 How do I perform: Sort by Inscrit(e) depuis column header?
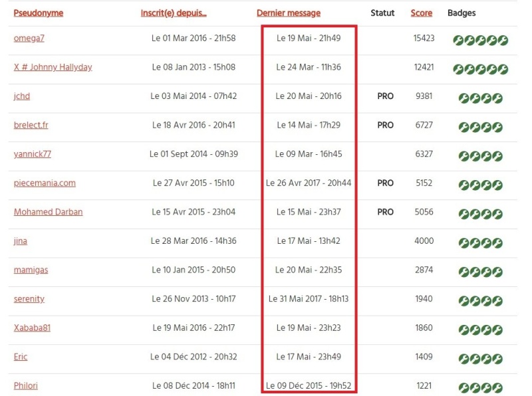tap(174, 13)
